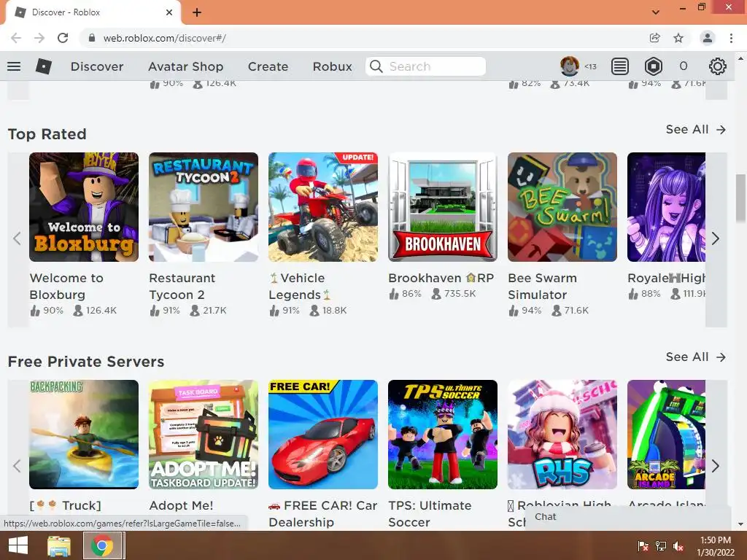Viewport: 747px width, 560px height.
Task: Open the Robux menu item
Action: coord(333,66)
